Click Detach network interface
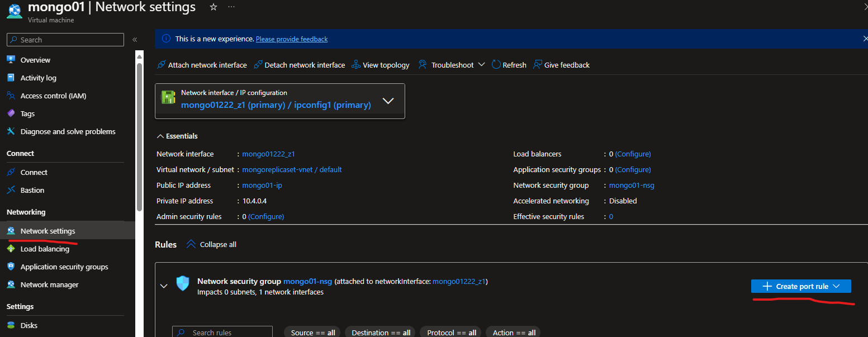Image resolution: width=868 pixels, height=337 pixels. (299, 65)
